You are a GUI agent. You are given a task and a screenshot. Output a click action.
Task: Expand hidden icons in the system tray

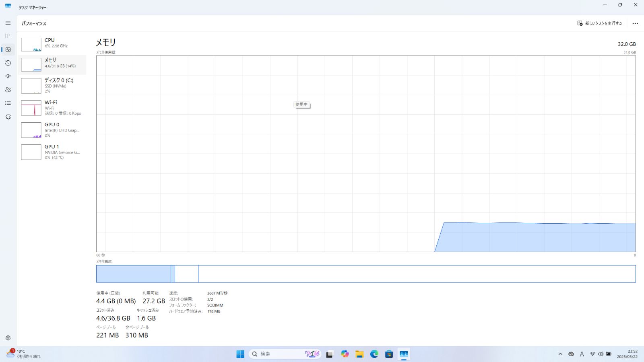pos(560,354)
